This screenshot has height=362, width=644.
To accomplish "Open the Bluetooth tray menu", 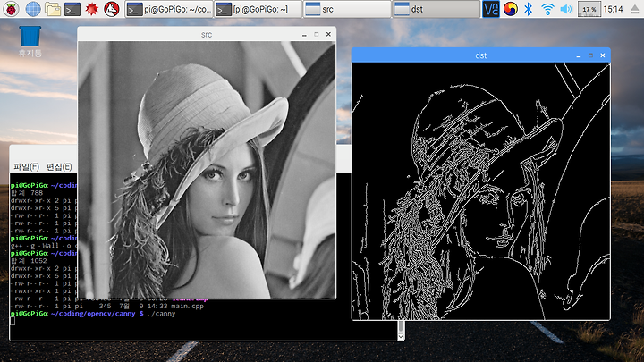I will click(x=529, y=9).
